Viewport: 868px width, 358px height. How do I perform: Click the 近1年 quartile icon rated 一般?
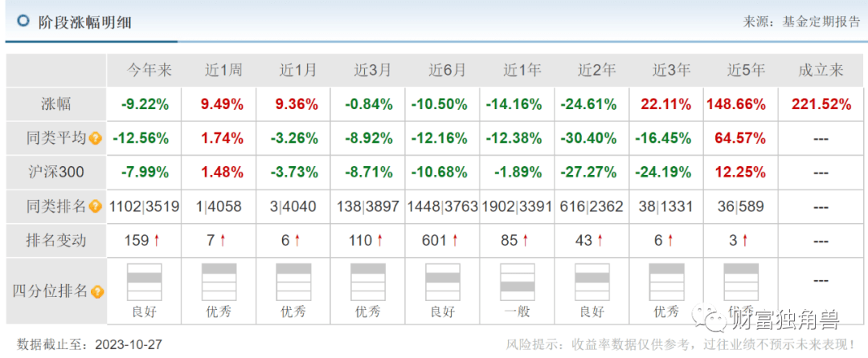[x=518, y=282]
